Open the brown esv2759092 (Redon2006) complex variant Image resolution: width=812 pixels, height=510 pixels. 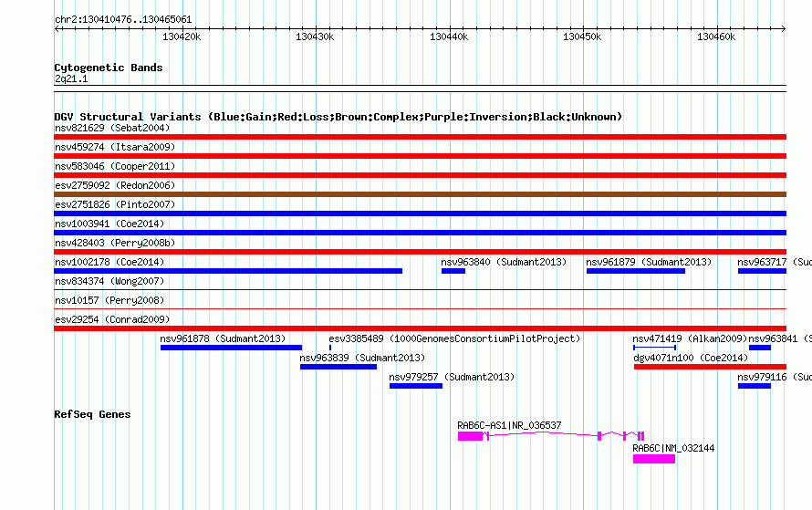pyautogui.click(x=420, y=194)
